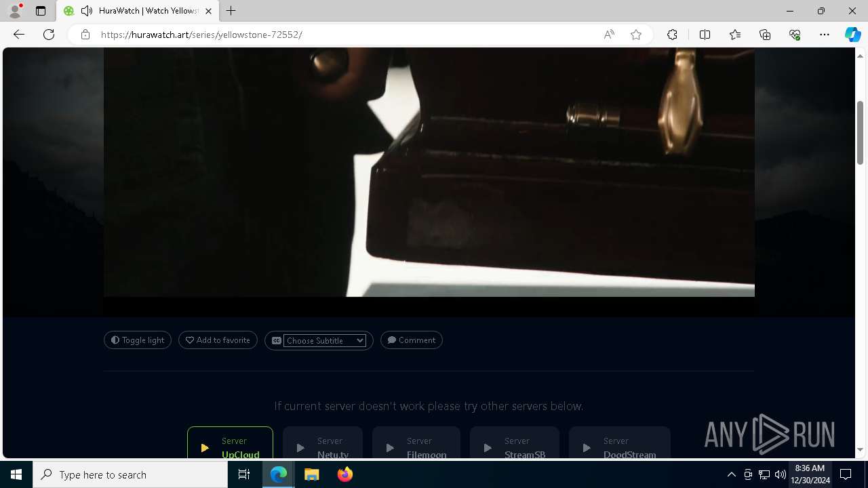868x488 pixels.
Task: Select the HuraWatch tab
Action: coord(138,11)
